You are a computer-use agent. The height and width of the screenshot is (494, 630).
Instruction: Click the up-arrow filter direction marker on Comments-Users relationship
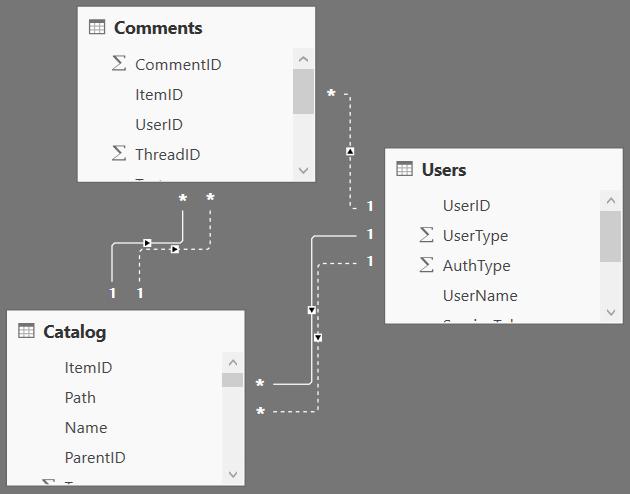pos(350,151)
